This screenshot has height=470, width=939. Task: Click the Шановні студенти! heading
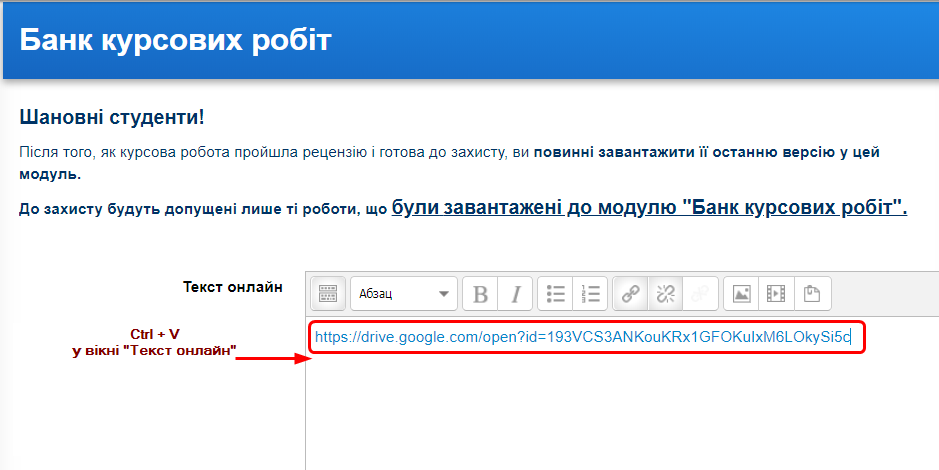click(112, 117)
